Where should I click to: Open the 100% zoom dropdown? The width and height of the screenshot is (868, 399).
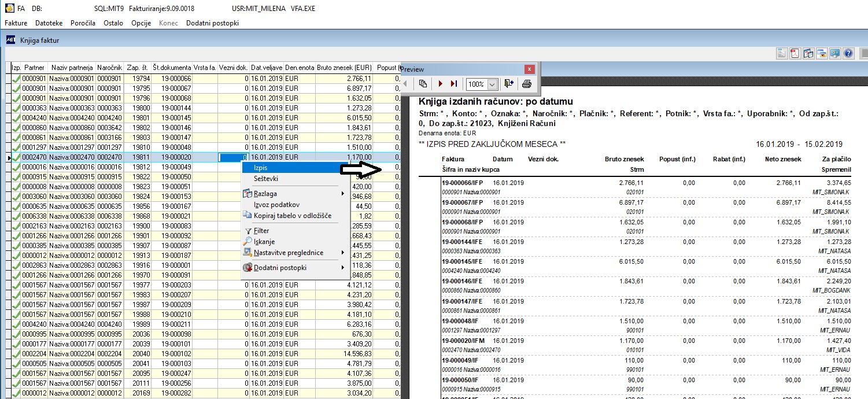[492, 84]
